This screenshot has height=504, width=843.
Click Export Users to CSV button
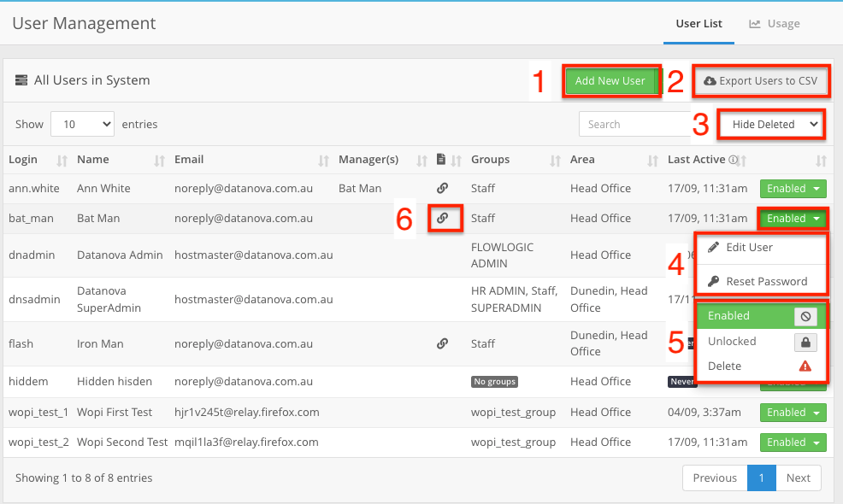(761, 81)
